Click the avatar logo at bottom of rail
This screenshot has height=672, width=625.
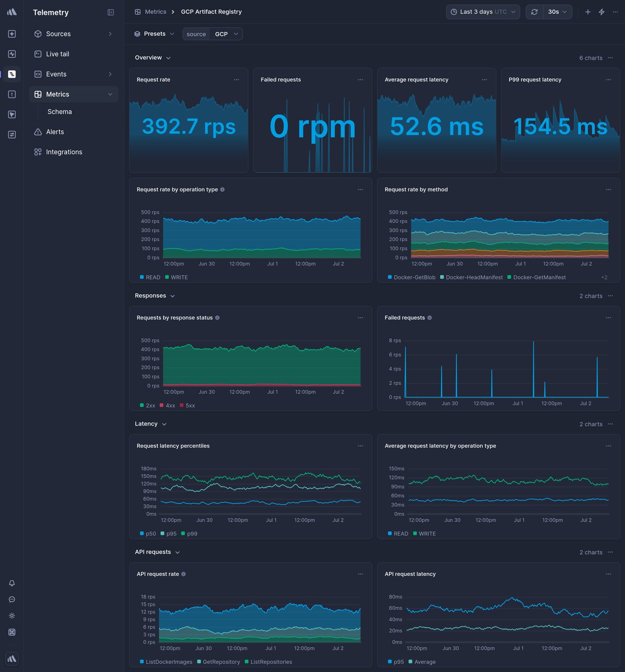pos(12,659)
